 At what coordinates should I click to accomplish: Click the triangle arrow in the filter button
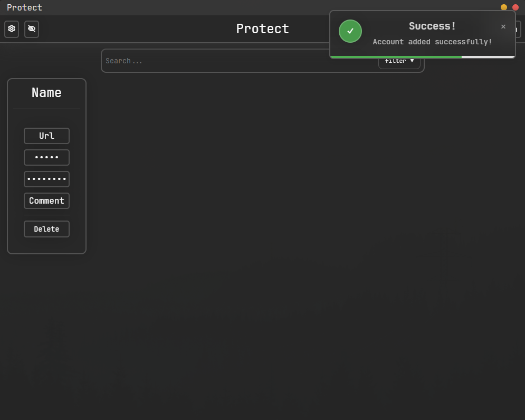pyautogui.click(x=412, y=62)
